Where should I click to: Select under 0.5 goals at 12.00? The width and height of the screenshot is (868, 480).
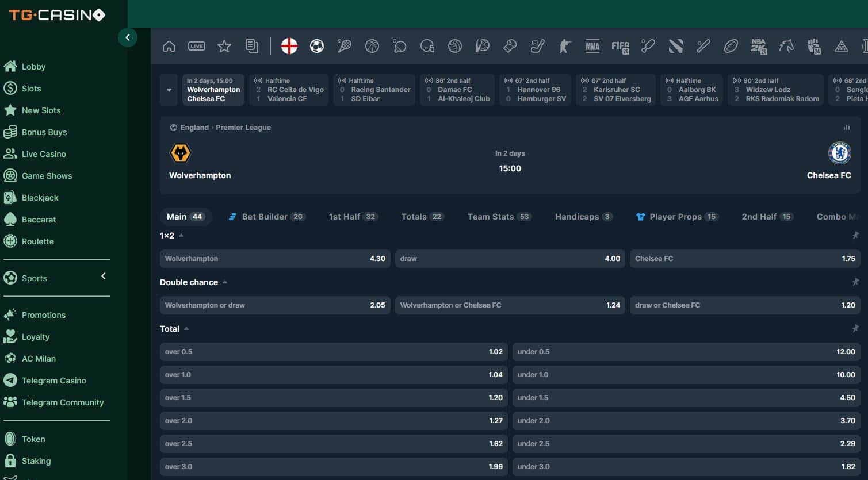coord(686,352)
